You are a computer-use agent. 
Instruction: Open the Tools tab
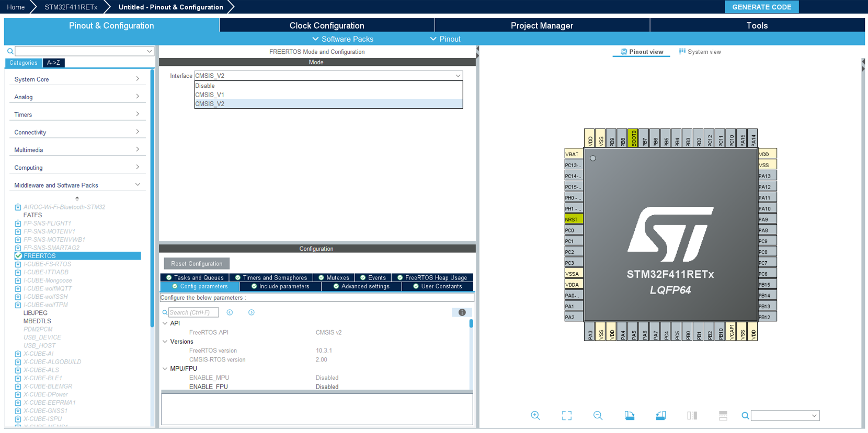click(x=757, y=26)
